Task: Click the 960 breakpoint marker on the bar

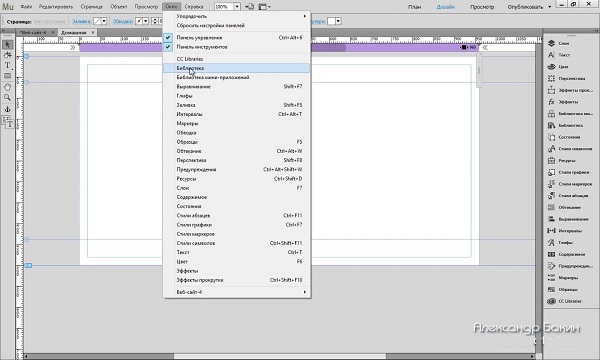Action: pos(468,47)
